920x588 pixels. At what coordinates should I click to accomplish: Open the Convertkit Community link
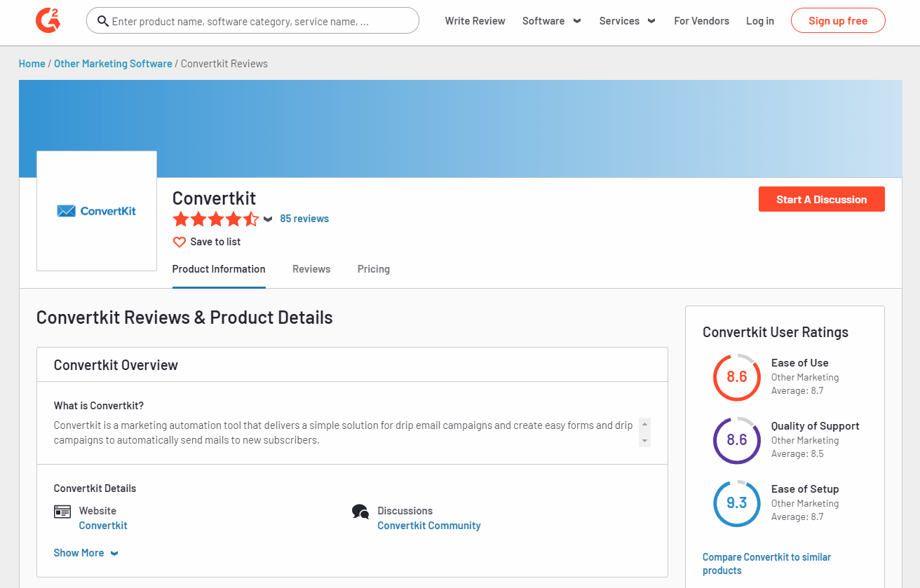429,526
